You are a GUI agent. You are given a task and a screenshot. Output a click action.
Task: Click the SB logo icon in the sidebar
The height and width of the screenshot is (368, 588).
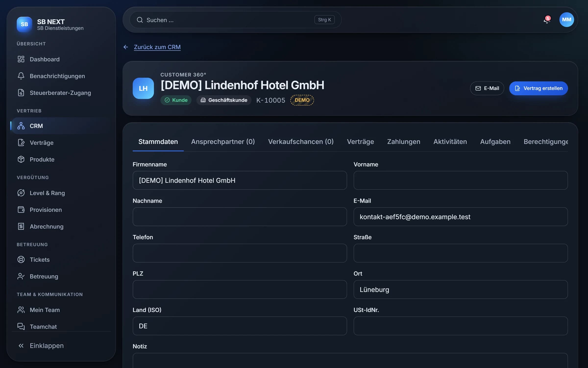[24, 24]
